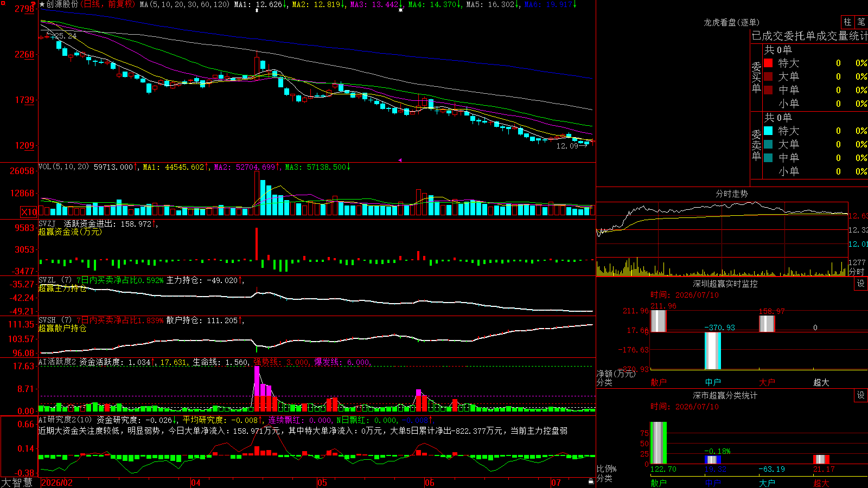
Task: Click the teal 中单 swatch under 委卖单
Action: (768, 158)
